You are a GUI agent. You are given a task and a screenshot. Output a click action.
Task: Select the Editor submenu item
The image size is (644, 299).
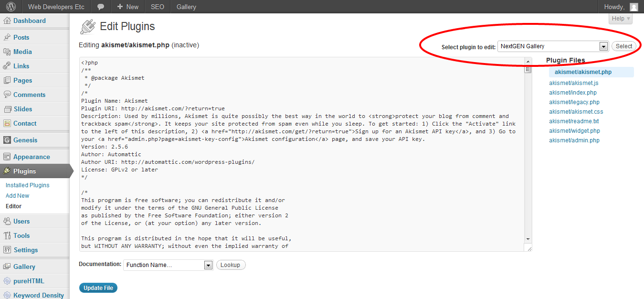13,206
